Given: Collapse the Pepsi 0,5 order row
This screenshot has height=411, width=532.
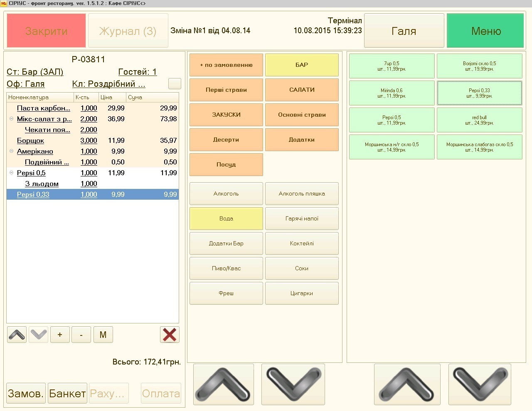Looking at the screenshot, I should [x=12, y=173].
